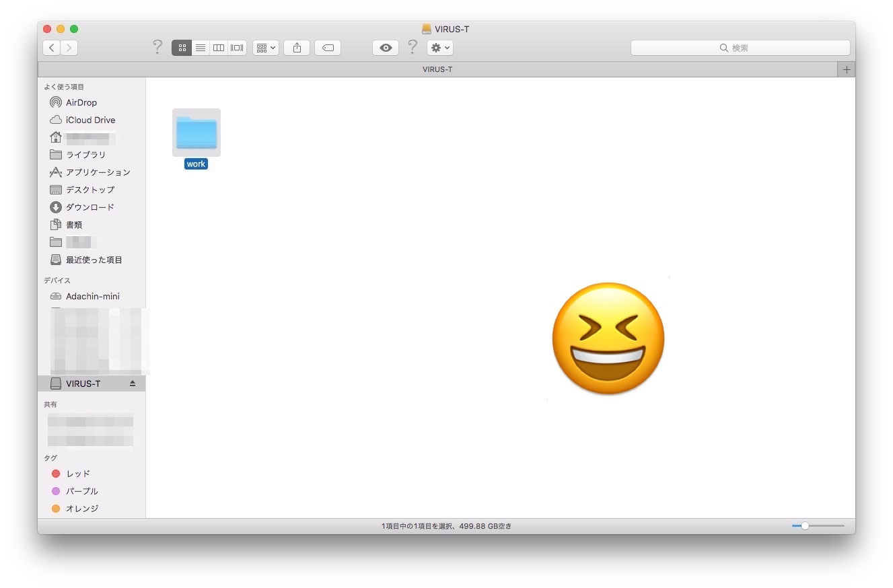Switch to Cover Flow view mode

[237, 48]
